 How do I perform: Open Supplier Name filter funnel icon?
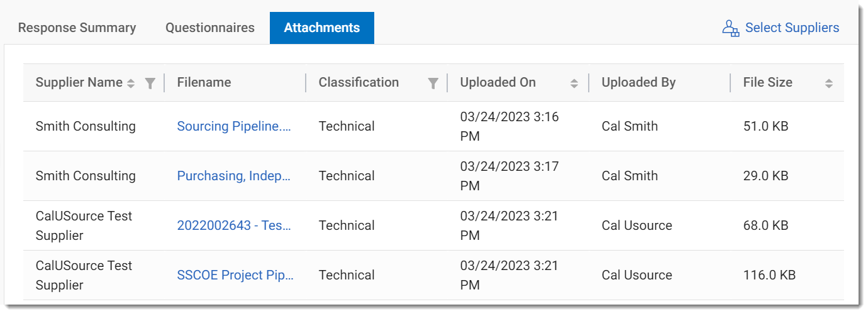pyautogui.click(x=150, y=83)
